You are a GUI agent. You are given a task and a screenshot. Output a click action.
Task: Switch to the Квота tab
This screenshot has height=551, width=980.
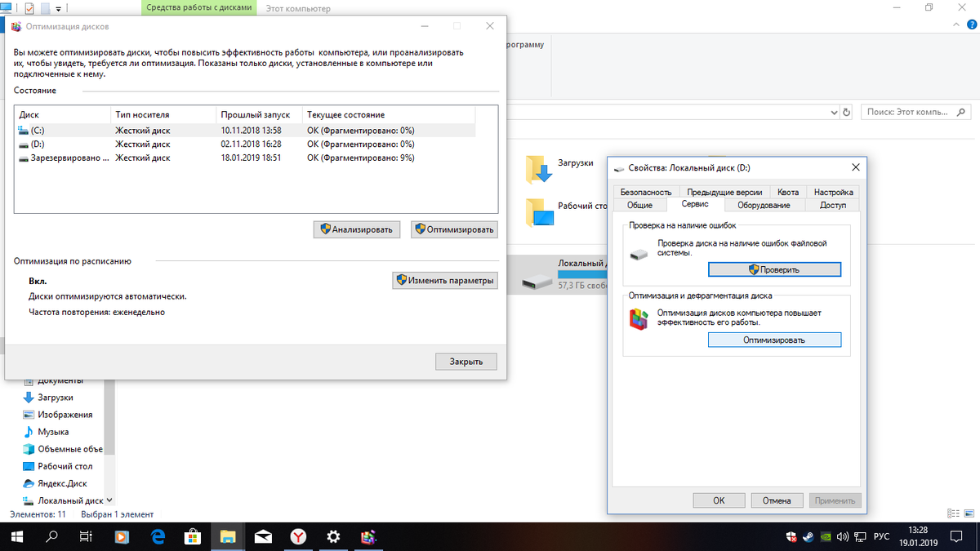[788, 192]
